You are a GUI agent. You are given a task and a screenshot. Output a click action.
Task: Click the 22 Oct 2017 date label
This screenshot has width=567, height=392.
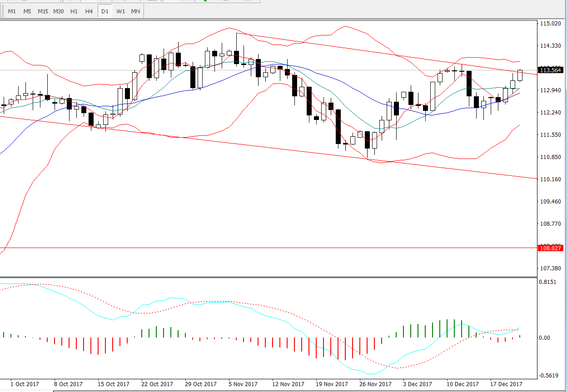tap(157, 384)
